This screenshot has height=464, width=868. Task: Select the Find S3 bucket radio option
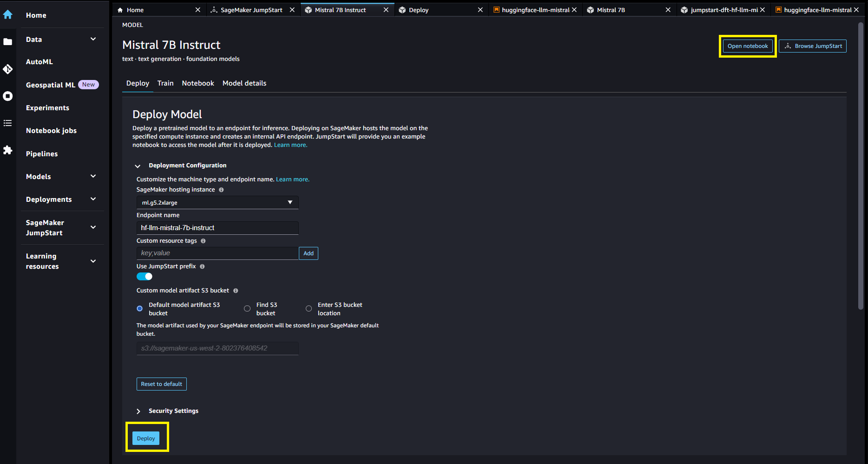[247, 309]
